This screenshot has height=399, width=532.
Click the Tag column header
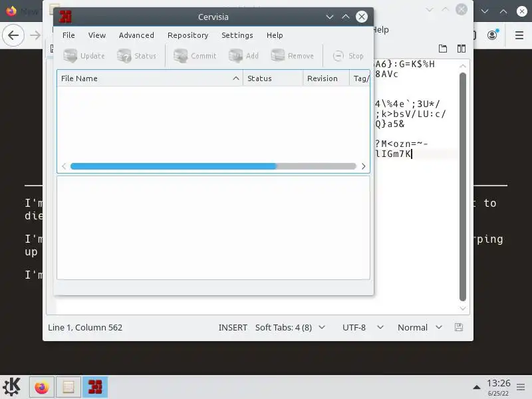coord(360,78)
